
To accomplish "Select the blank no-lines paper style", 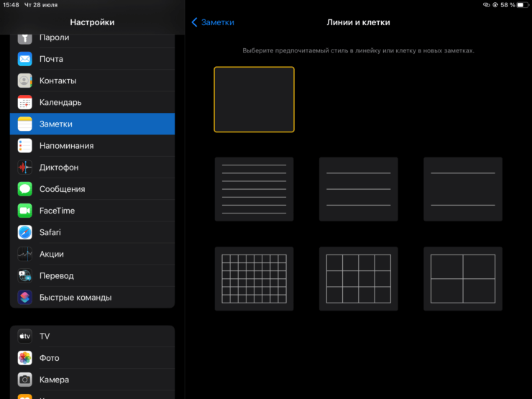I will (x=254, y=99).
